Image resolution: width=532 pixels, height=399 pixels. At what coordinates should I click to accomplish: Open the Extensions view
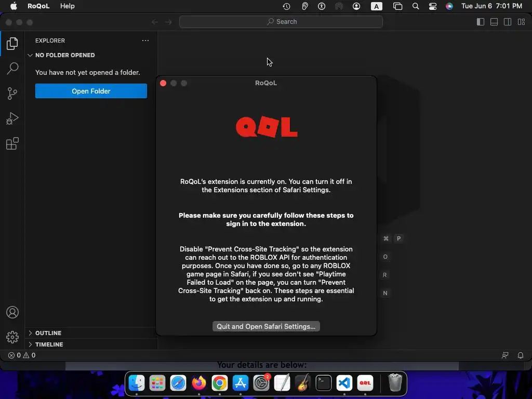(12, 143)
